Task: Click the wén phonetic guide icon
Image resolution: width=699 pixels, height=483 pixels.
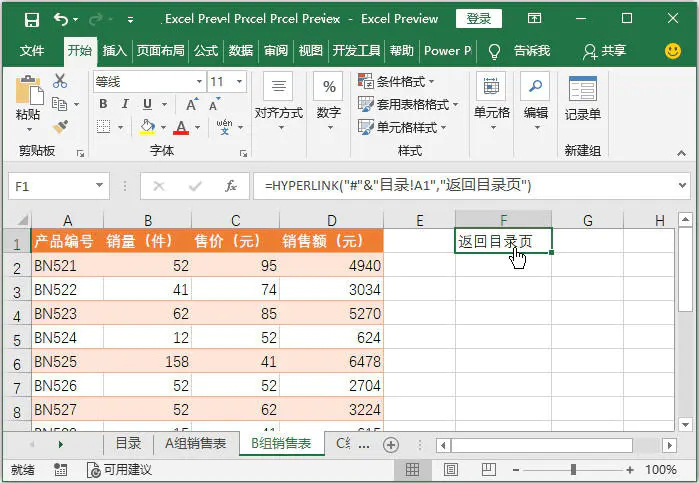Action: click(x=224, y=127)
